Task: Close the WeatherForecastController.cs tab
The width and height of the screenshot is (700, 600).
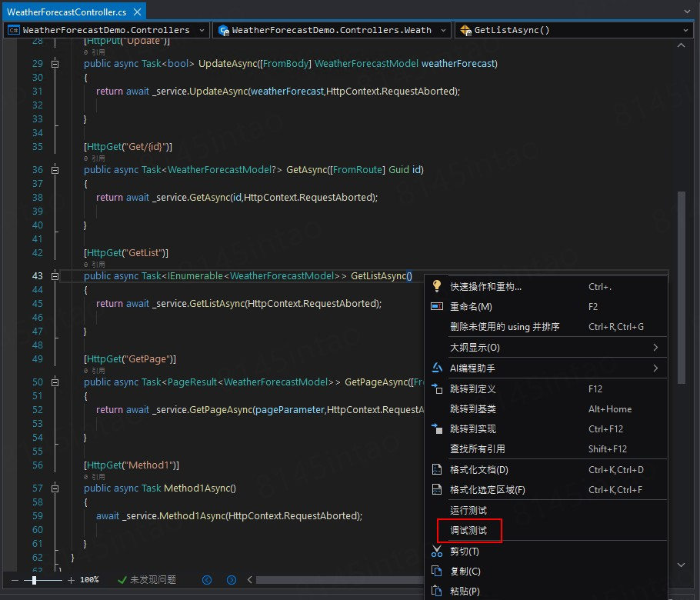Action: (138, 12)
